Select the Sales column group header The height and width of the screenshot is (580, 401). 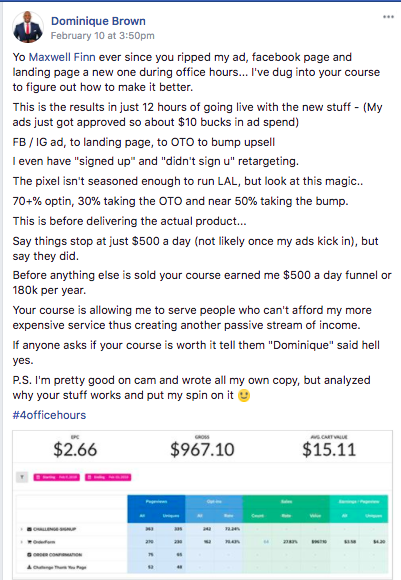pos(286,502)
